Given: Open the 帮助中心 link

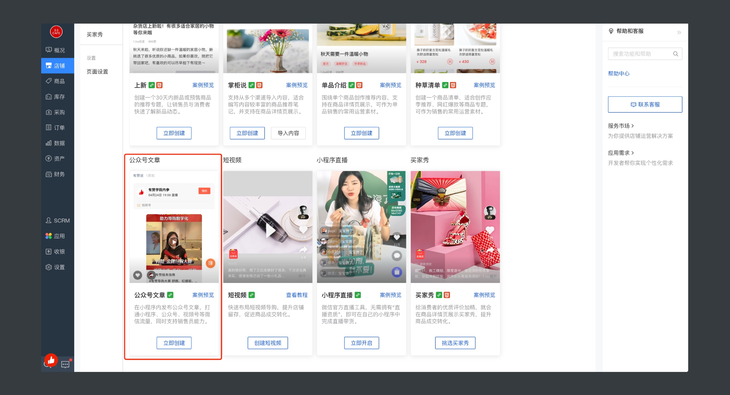Looking at the screenshot, I should [x=619, y=74].
